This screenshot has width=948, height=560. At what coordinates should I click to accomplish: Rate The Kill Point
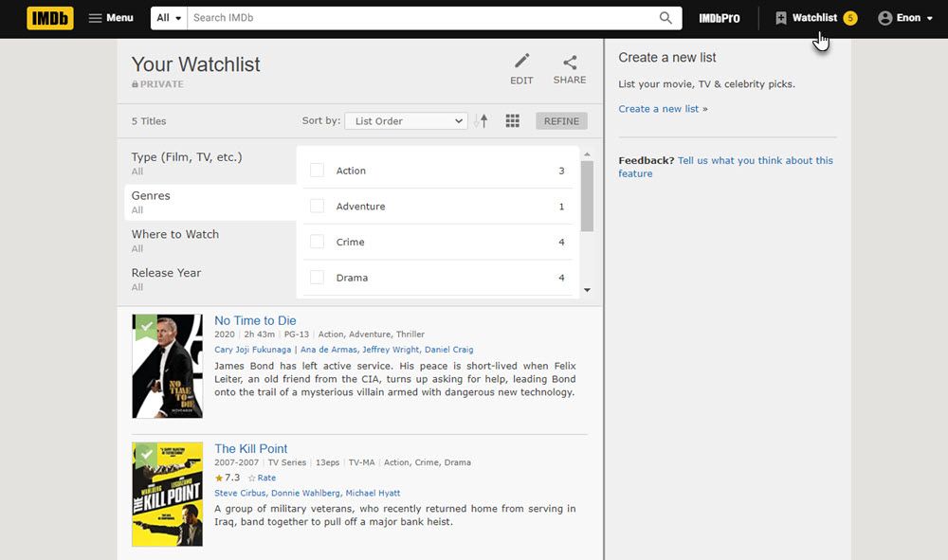point(262,478)
